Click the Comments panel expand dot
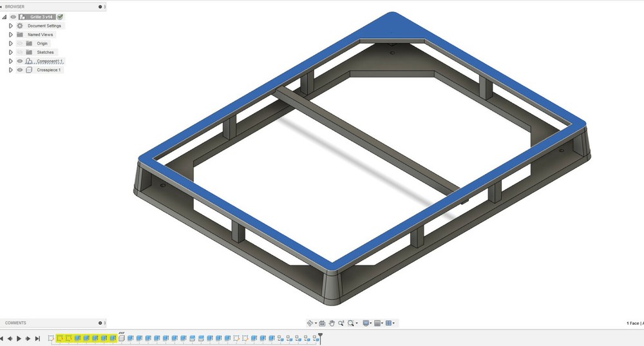 coord(100,323)
